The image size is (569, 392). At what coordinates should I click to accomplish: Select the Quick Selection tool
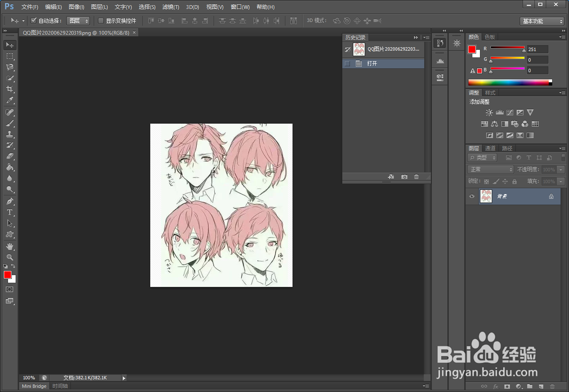click(10, 78)
